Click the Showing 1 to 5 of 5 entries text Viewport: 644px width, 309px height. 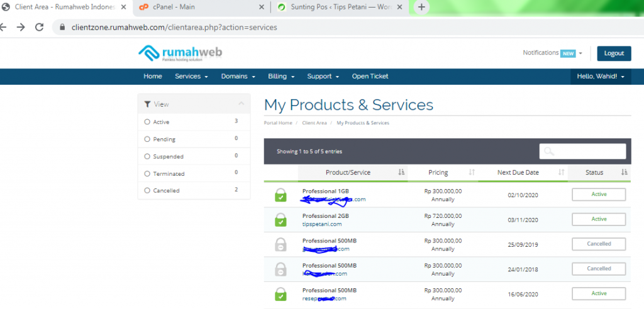point(309,151)
